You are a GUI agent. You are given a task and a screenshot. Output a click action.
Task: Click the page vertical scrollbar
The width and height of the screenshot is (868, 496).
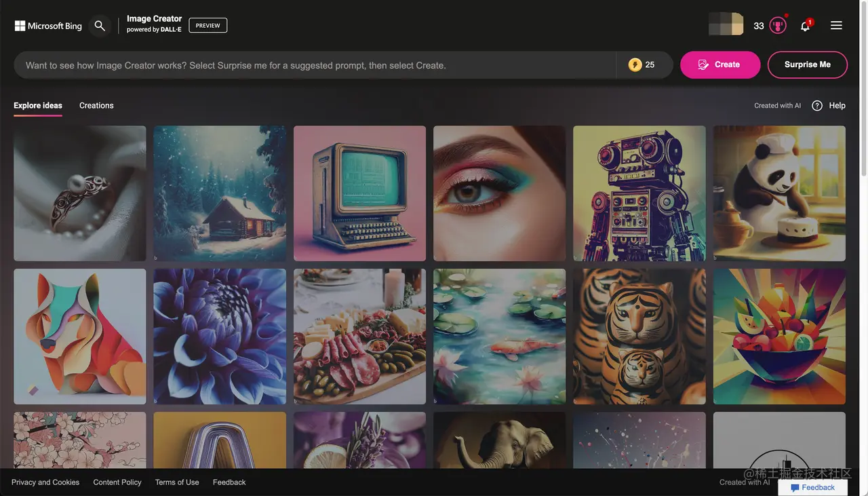tap(863, 88)
